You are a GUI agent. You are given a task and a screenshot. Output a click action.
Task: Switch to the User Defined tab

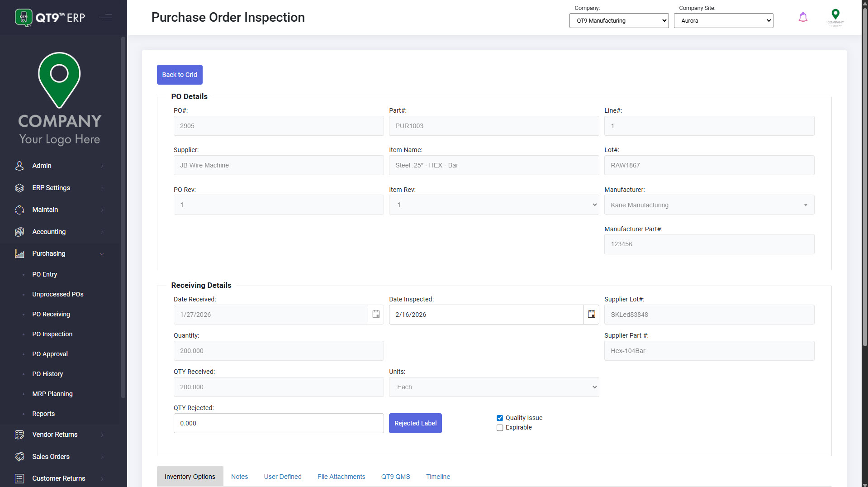tap(283, 477)
